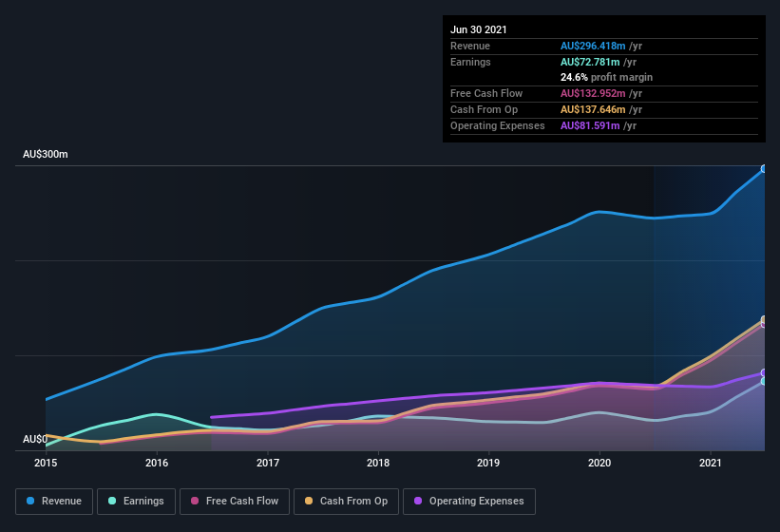This screenshot has height=532, width=780.
Task: Click the 2018 x-axis label
Action: [x=378, y=463]
